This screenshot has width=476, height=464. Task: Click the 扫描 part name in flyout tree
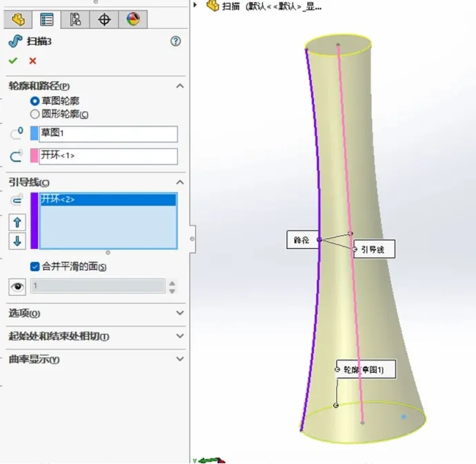coord(230,6)
